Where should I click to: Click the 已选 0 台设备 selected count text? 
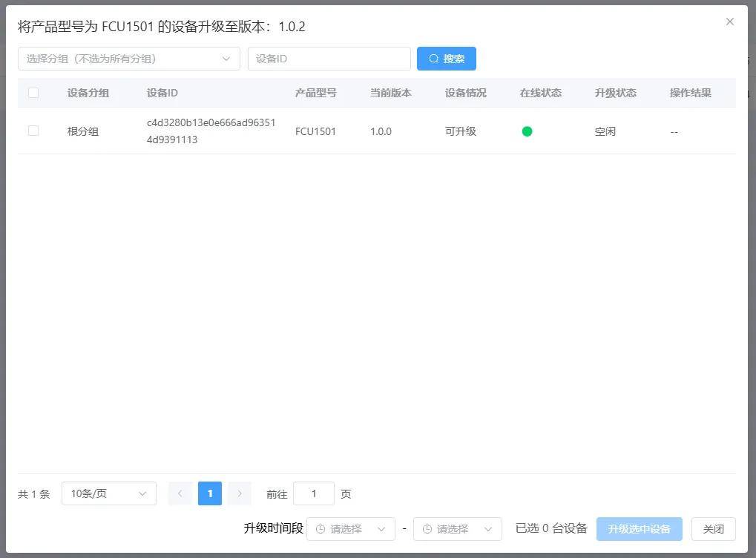pos(551,528)
